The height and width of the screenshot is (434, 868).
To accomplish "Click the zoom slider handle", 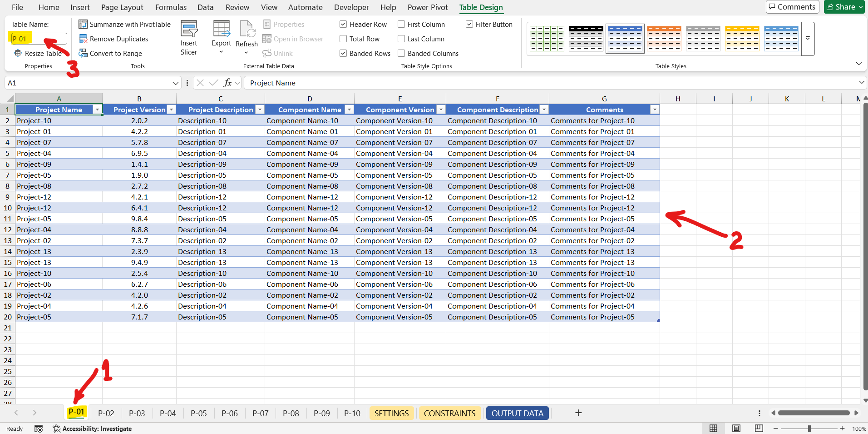I will click(809, 429).
